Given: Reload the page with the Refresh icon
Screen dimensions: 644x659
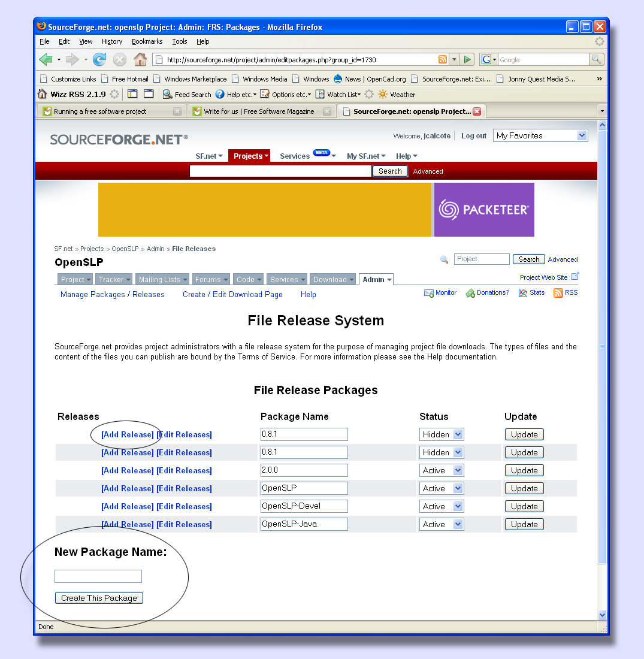Looking at the screenshot, I should pos(99,60).
